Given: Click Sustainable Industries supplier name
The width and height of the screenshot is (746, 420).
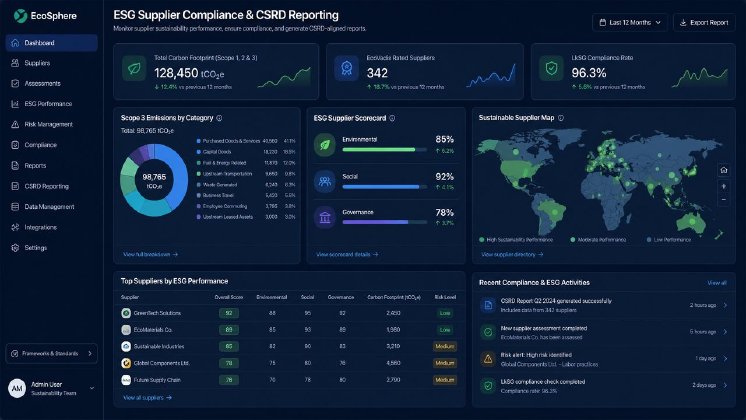Looking at the screenshot, I should coord(159,346).
